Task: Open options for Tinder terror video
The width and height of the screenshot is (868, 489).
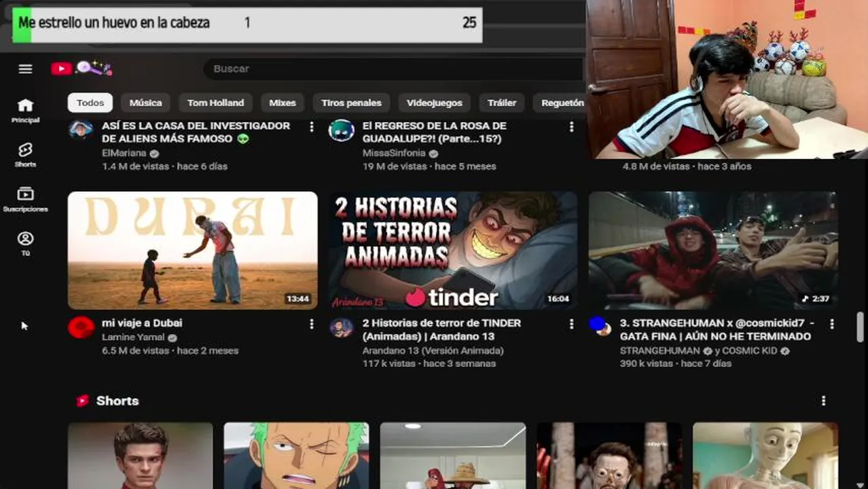Action: tap(571, 324)
